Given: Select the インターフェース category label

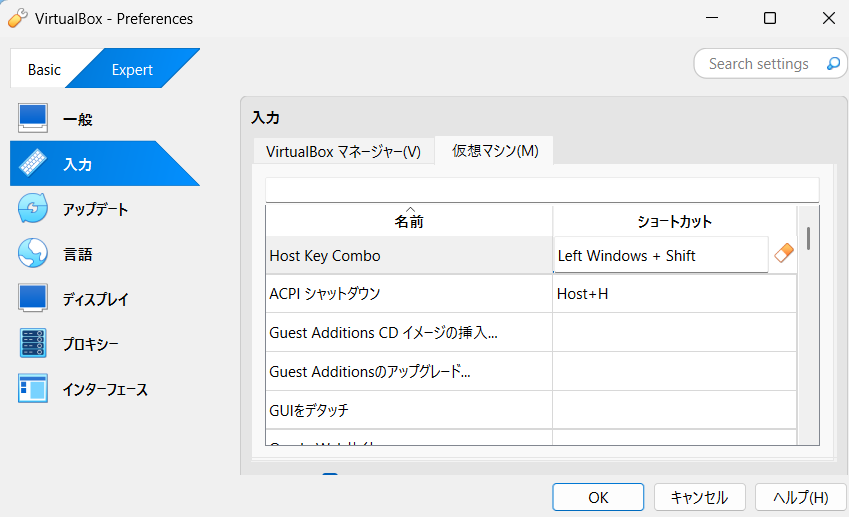Looking at the screenshot, I should click(105, 389).
